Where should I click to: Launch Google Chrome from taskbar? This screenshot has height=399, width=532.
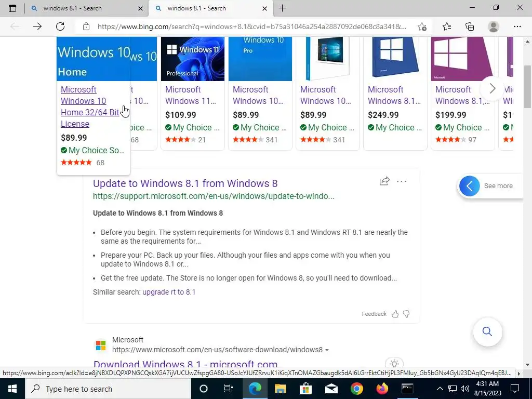click(356, 389)
